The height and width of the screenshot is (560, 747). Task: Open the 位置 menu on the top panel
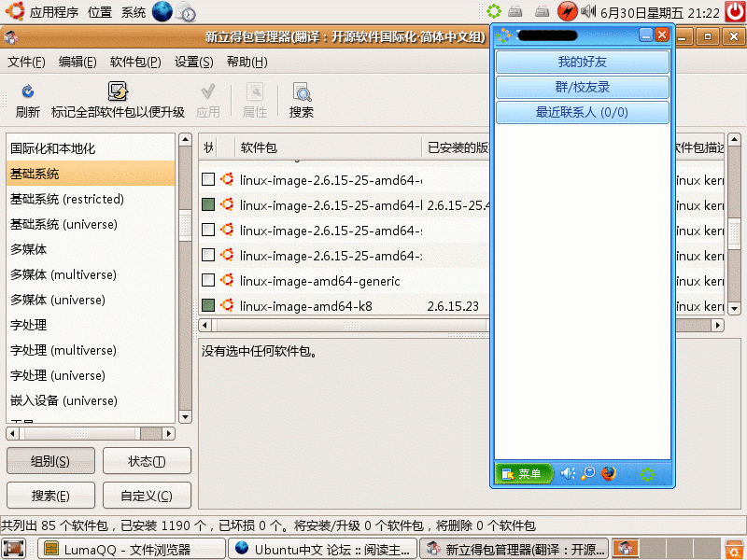tap(100, 12)
